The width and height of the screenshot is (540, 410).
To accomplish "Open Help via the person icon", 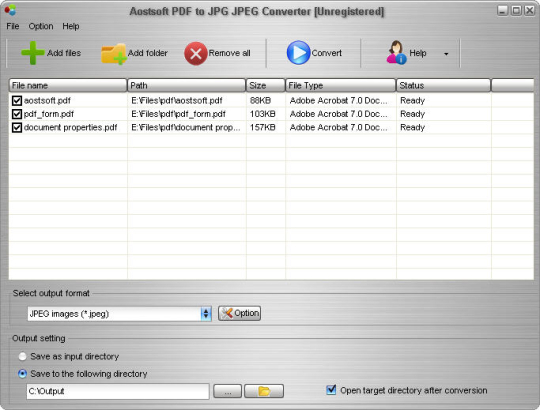I will point(396,53).
